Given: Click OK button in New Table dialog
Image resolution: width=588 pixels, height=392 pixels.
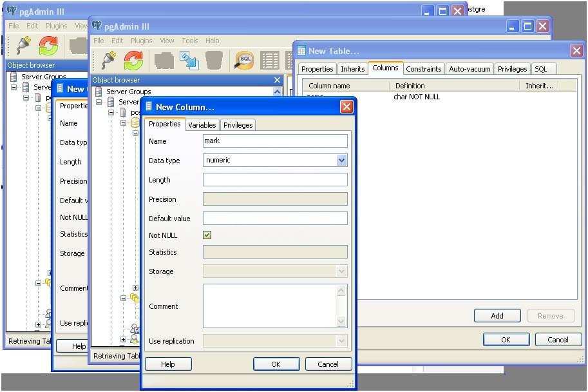Looking at the screenshot, I should coord(506,340).
